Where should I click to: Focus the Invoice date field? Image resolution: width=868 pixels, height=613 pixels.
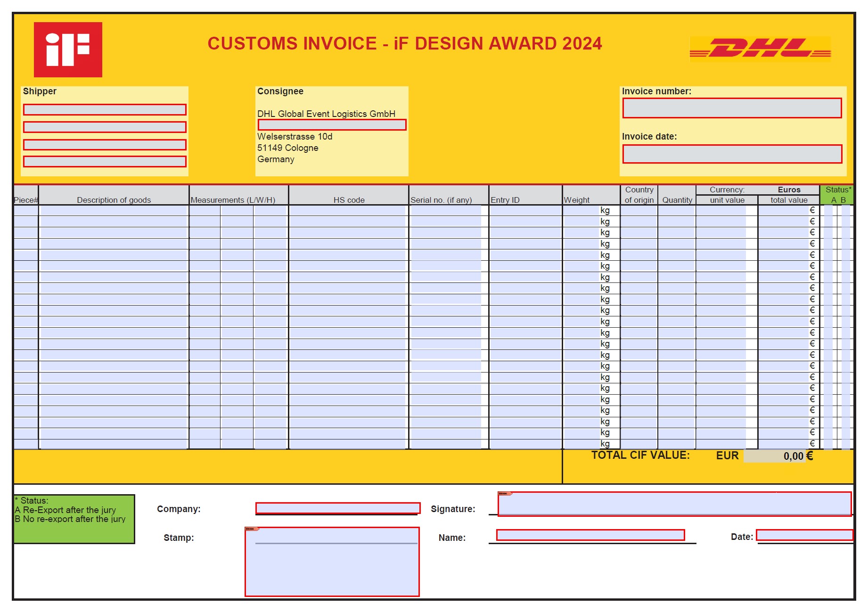pyautogui.click(x=732, y=154)
